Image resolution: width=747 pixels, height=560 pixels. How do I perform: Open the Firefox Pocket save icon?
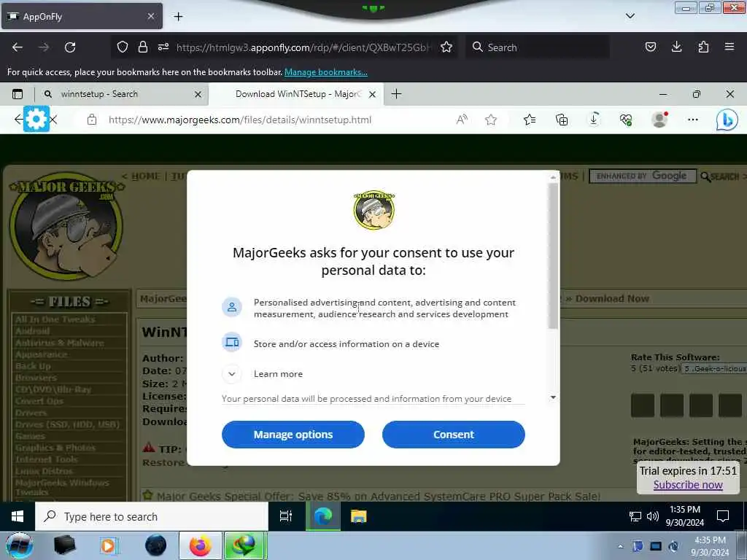pos(650,47)
